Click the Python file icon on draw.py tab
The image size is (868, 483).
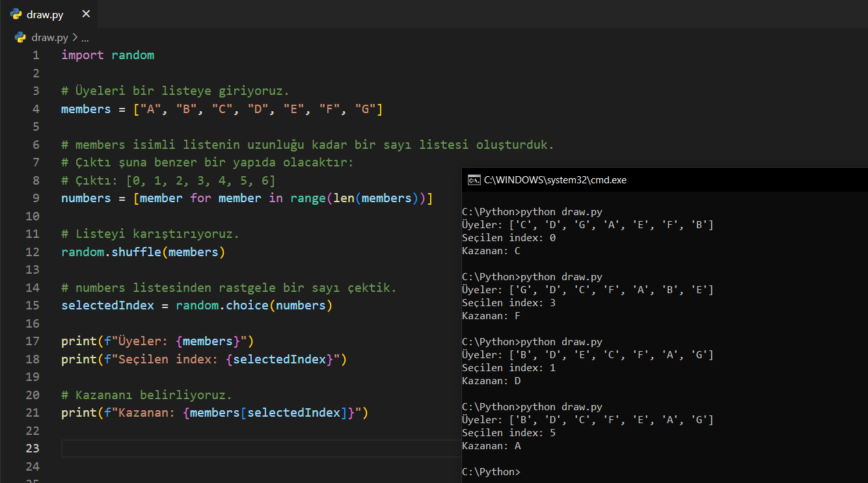pyautogui.click(x=16, y=14)
